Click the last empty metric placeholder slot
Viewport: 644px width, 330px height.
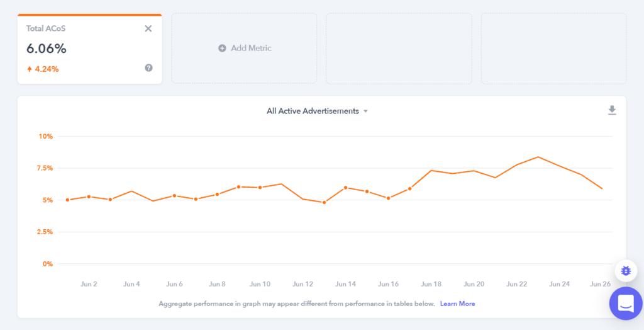(x=553, y=48)
